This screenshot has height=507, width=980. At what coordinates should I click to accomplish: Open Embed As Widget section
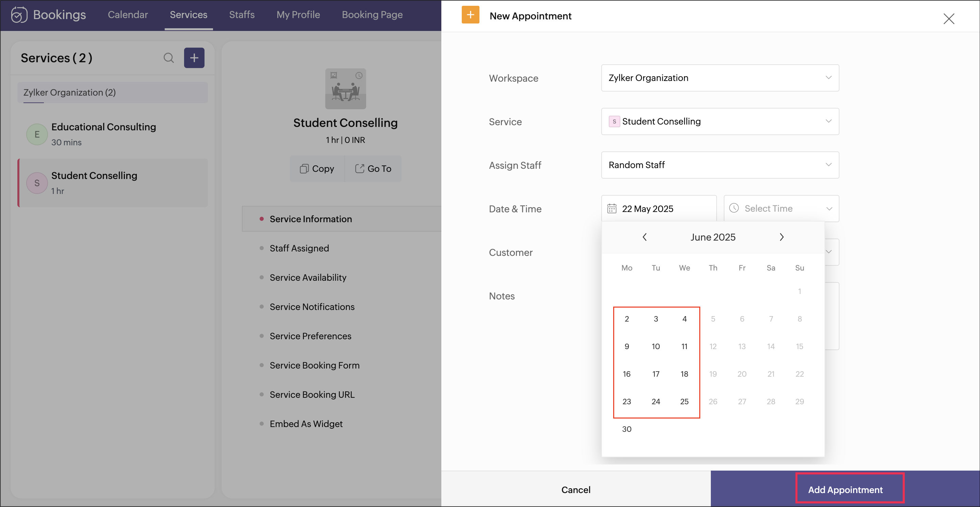[306, 424]
